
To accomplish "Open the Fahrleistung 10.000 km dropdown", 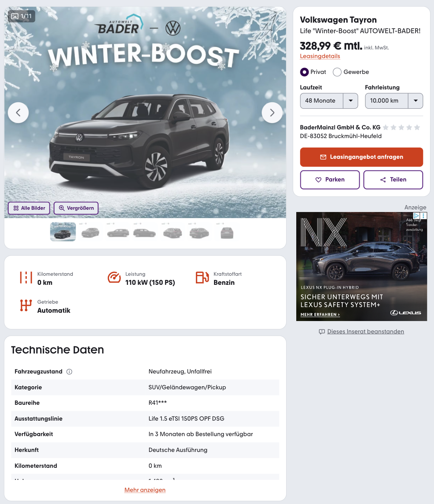I will point(394,101).
